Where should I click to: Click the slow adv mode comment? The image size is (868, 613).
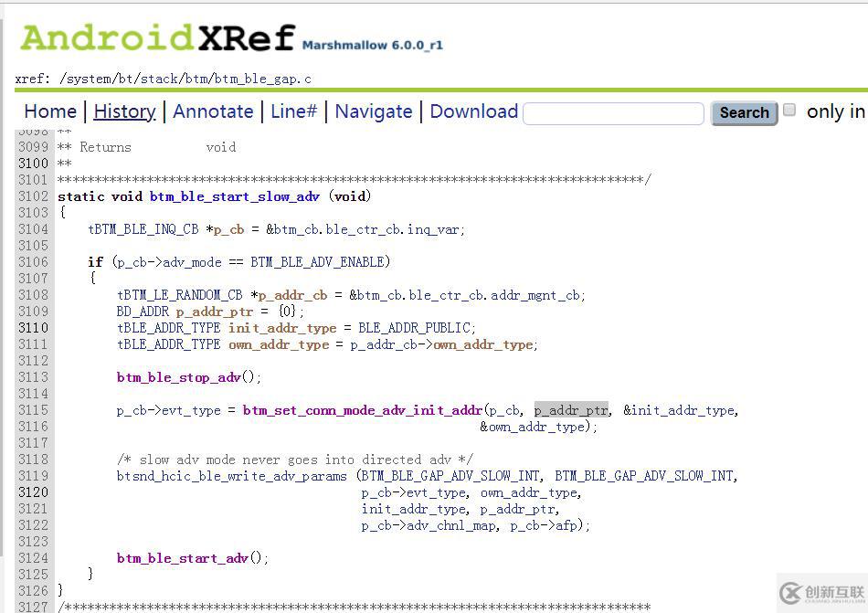pyautogui.click(x=295, y=460)
